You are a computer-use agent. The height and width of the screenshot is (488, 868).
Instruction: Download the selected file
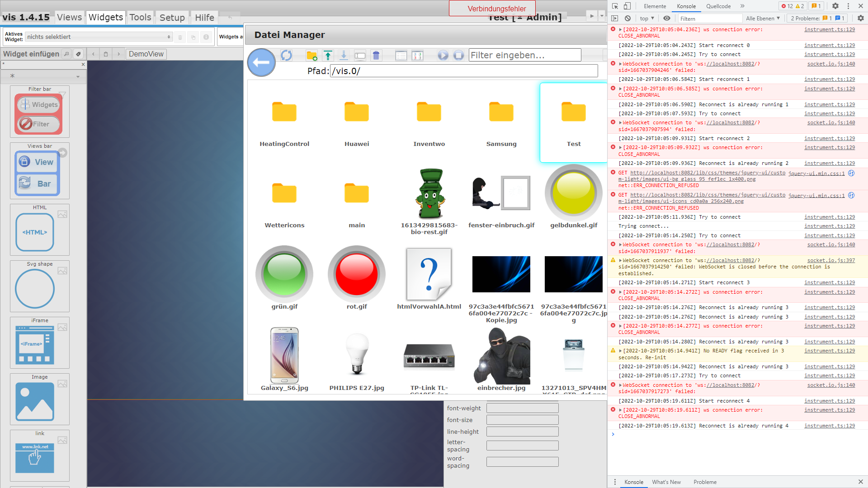coord(344,56)
